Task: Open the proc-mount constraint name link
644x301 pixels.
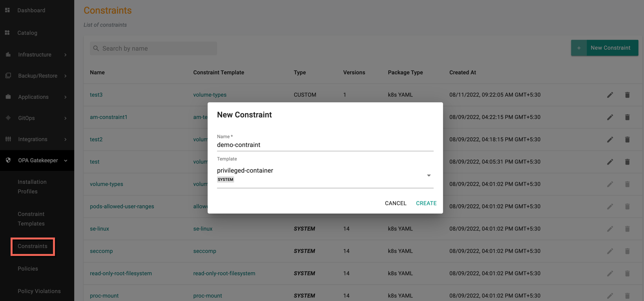Action: (104, 296)
